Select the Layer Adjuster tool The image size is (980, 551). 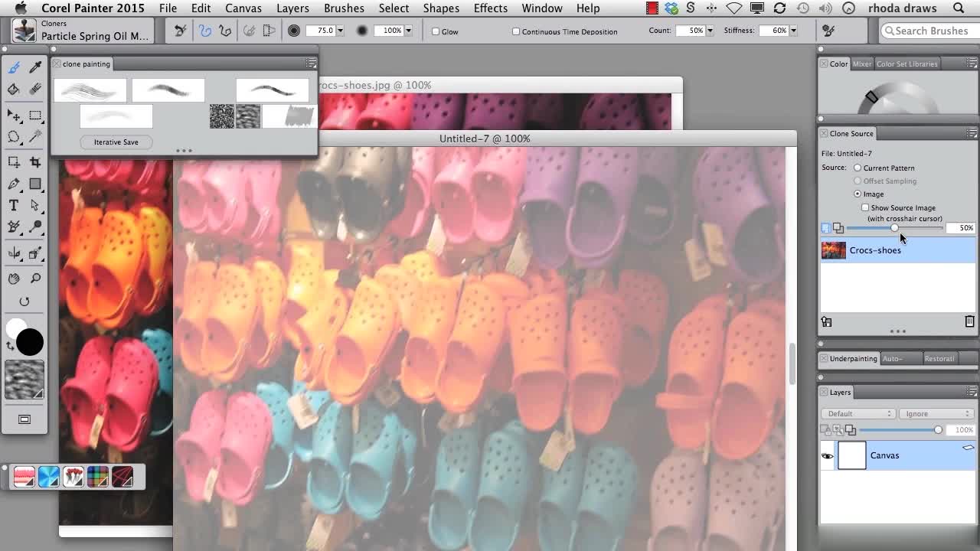(14, 116)
